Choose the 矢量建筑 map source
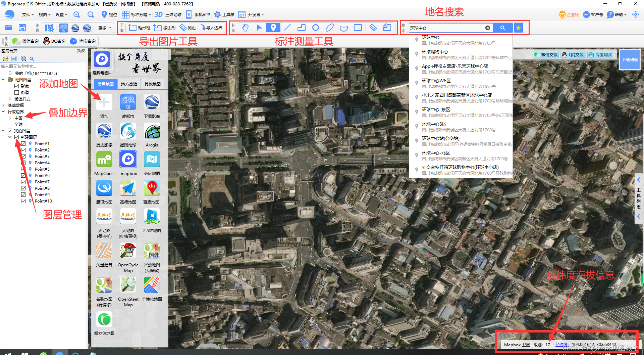 [x=104, y=255]
